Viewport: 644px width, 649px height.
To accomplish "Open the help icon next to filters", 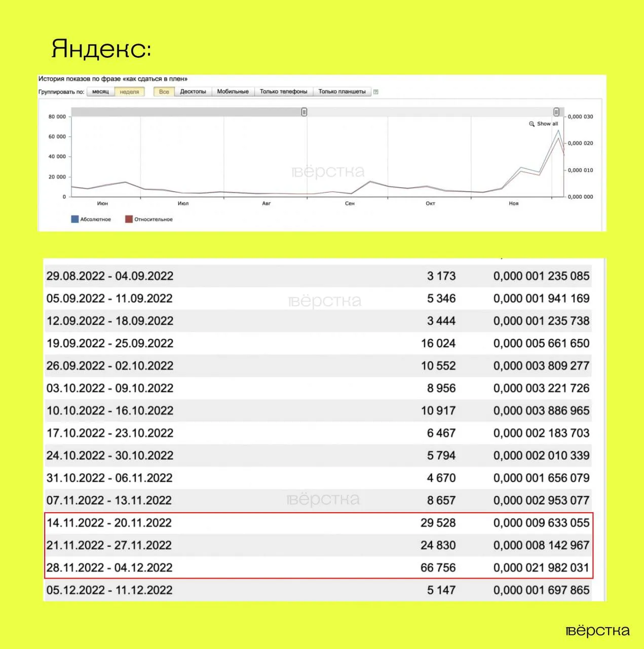I will coord(375,92).
